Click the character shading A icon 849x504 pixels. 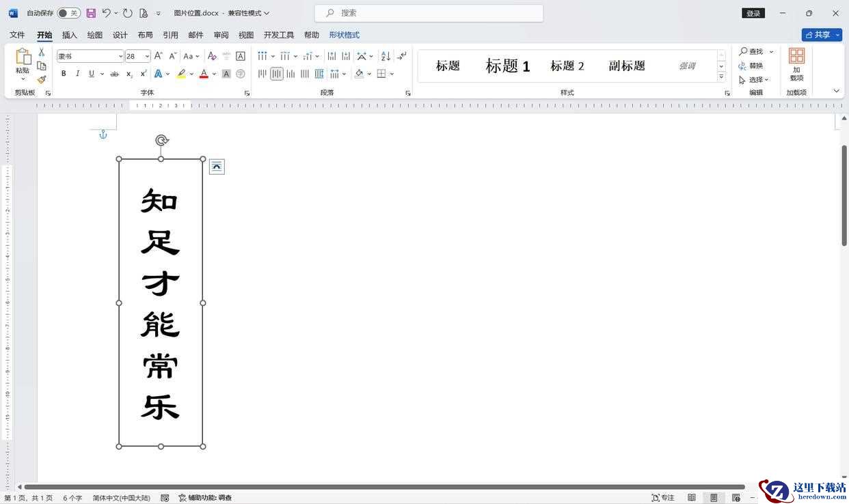point(226,74)
